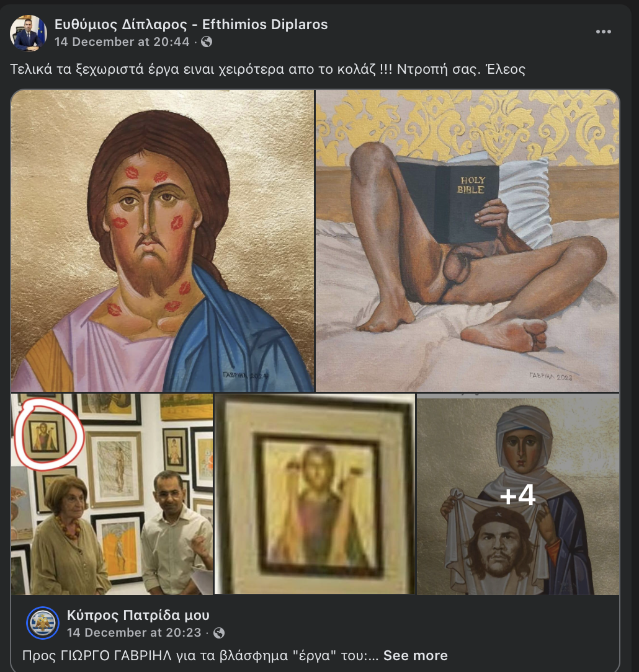Viewport: 639px width, 672px height.
Task: Visit the Κύπρος Πατρίδα μου page name
Action: click(138, 615)
